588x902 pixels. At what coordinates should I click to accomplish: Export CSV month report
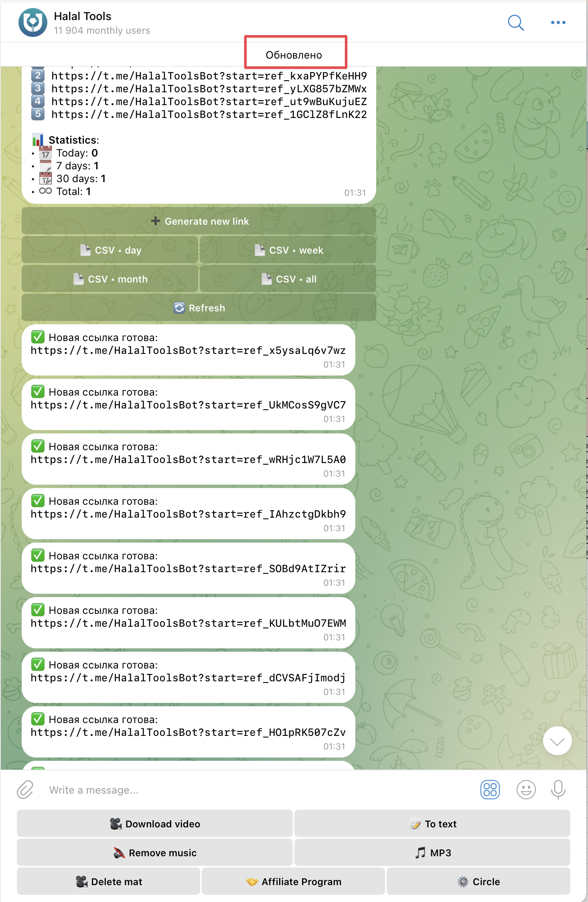point(110,279)
